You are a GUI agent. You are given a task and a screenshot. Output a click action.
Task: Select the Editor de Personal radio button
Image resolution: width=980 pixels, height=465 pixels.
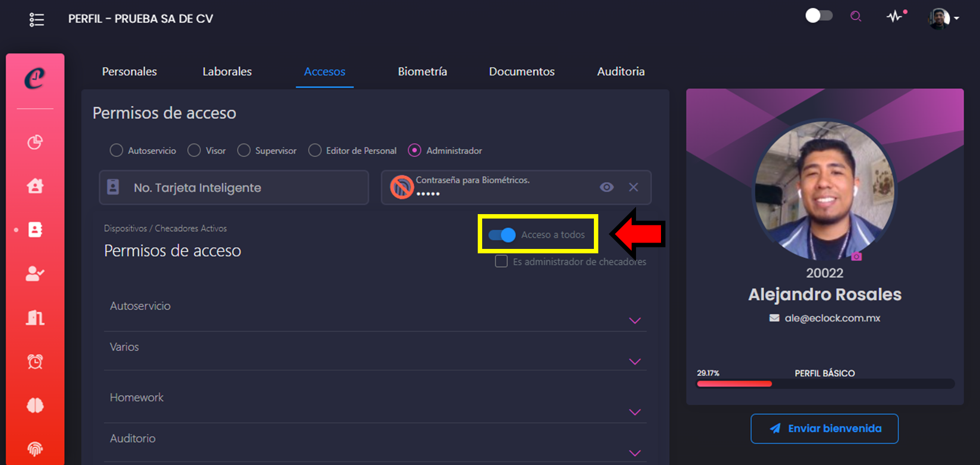pyautogui.click(x=315, y=150)
